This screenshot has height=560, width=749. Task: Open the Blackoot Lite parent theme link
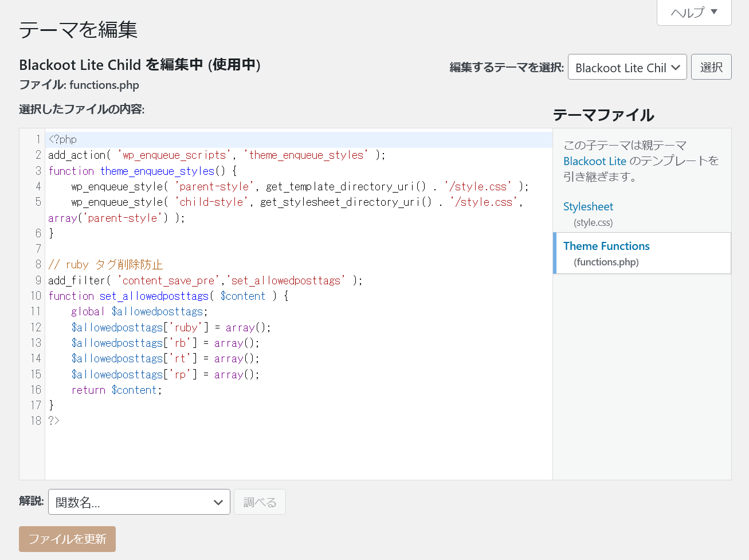coord(595,161)
